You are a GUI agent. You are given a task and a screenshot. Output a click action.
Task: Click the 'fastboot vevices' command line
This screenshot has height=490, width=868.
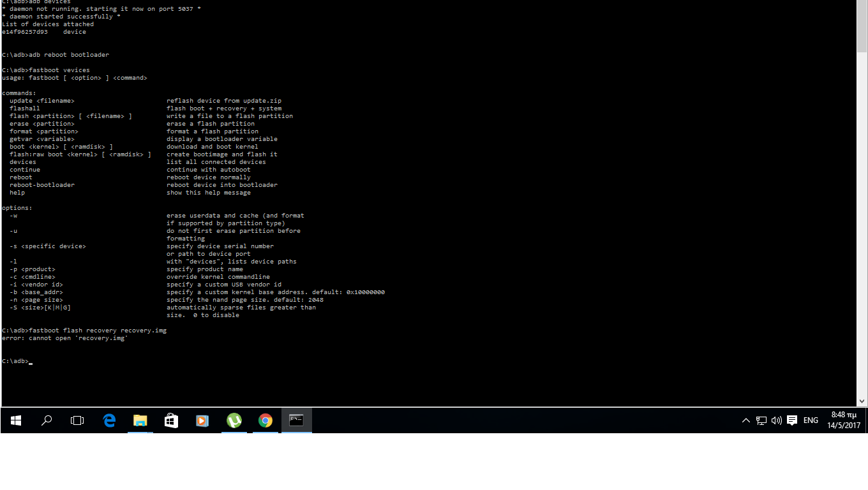46,70
